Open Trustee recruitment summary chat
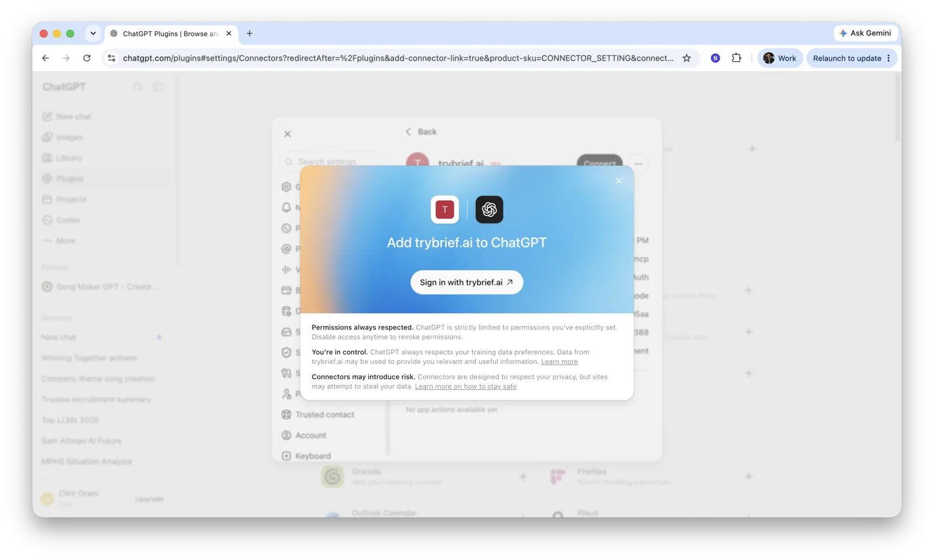The height and width of the screenshot is (560, 934). (96, 400)
